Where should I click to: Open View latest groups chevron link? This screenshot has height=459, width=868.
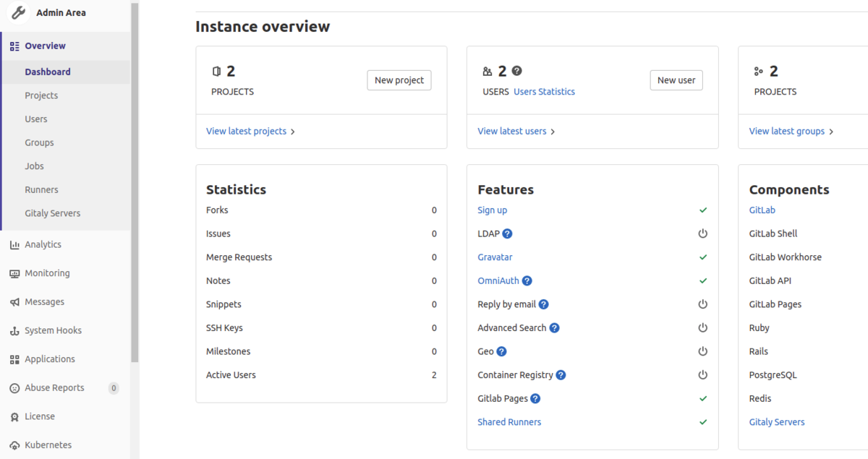point(791,132)
